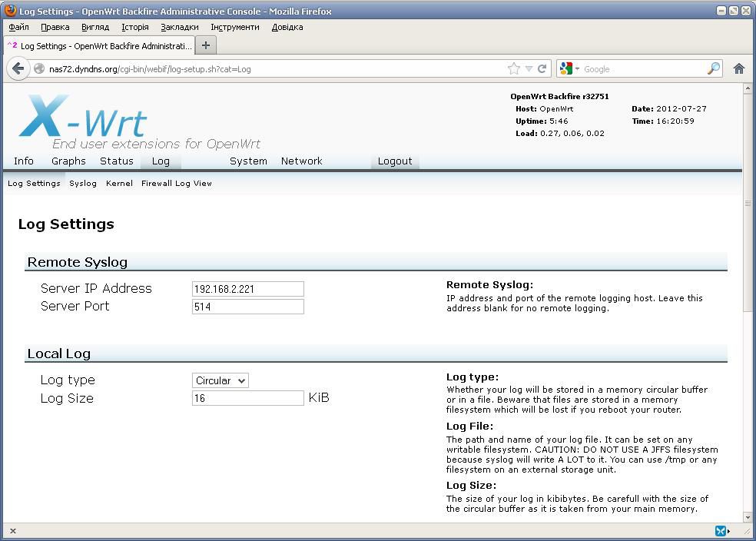Click the blue add-on icon in the status bar
Image resolution: width=756 pixels, height=541 pixels.
tap(721, 531)
